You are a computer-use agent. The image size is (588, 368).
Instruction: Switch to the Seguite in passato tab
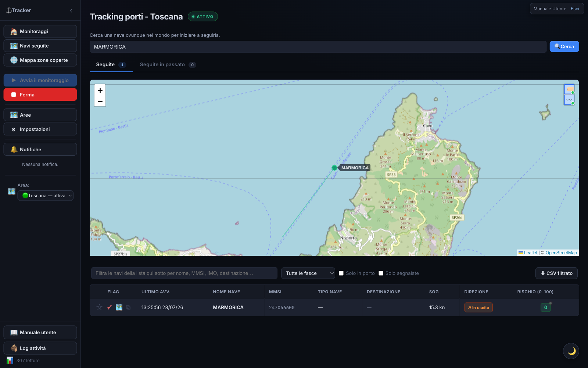(x=168, y=64)
